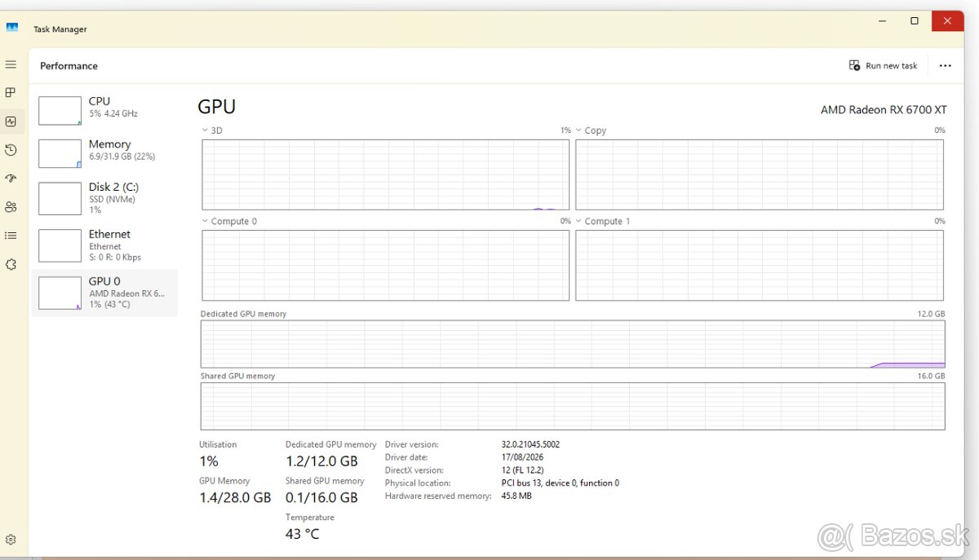
Task: Click the CPU mini graph thumbnail
Action: (x=60, y=111)
